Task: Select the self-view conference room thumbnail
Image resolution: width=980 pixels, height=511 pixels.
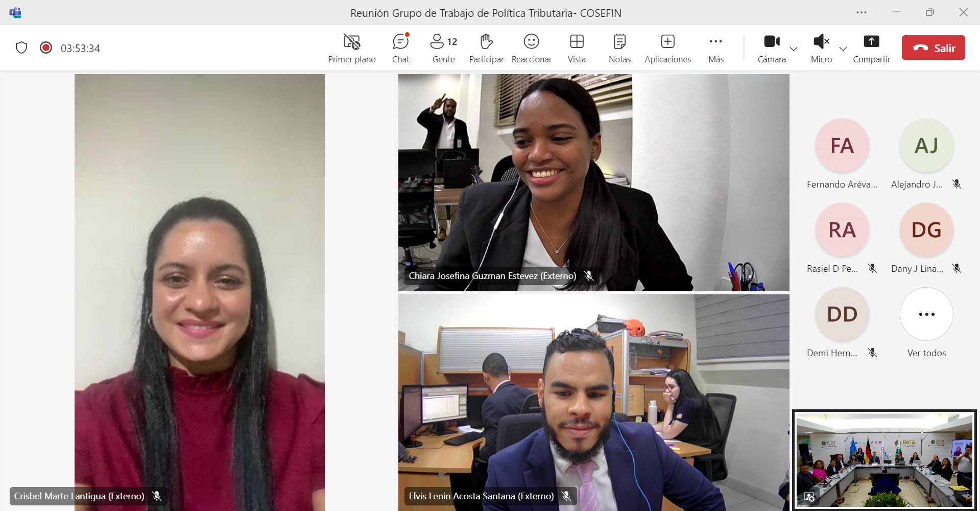Action: point(884,460)
